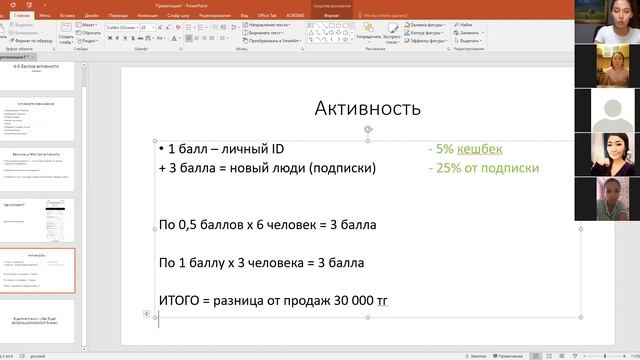Open the ACROBAT ribbon tab
The image size is (640, 360).
click(x=295, y=16)
